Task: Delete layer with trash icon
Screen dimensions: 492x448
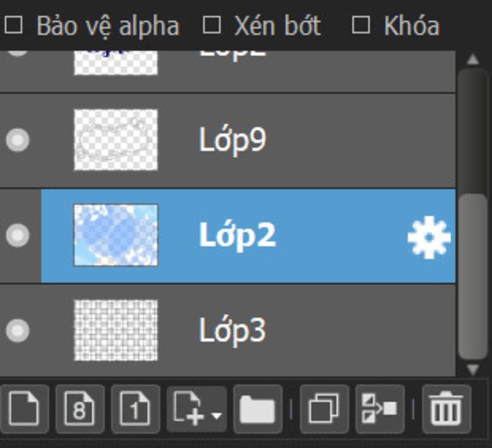Action: point(446,409)
